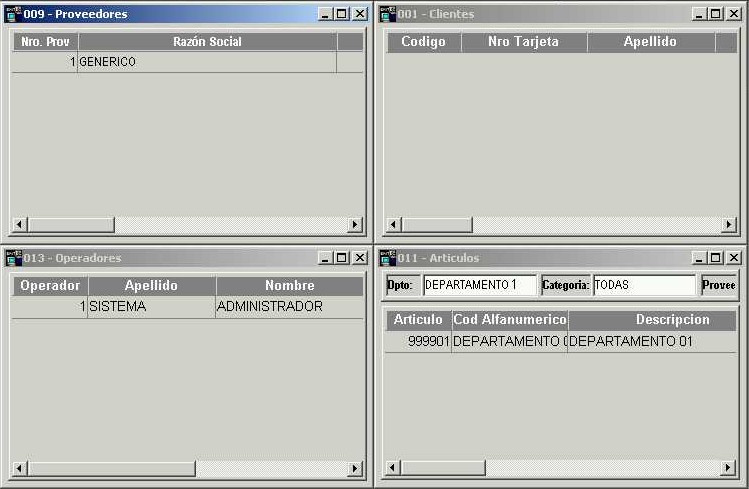Click the Proveedores window system icon
This screenshot has height=489, width=749.
click(13, 14)
